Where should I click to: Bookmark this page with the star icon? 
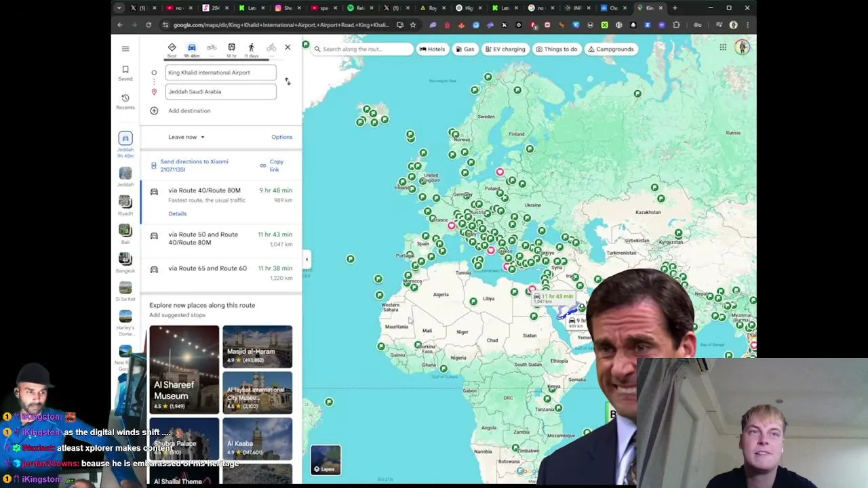(x=412, y=25)
